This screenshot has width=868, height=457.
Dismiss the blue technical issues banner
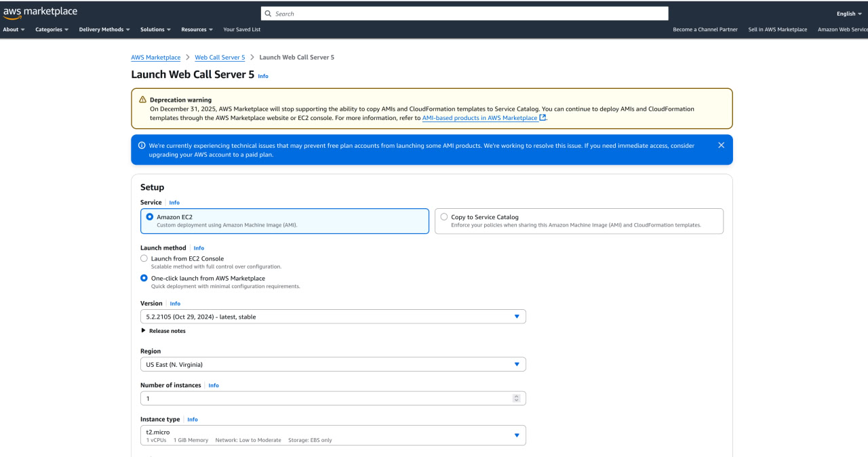[721, 145]
